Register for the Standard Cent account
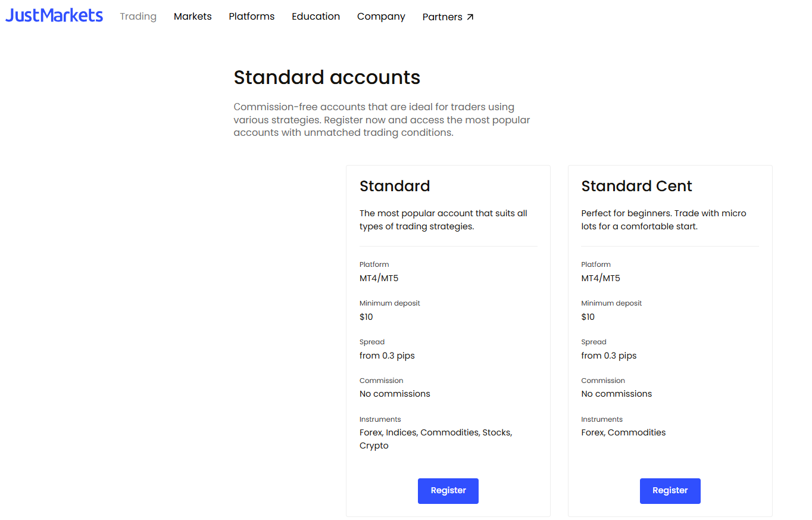This screenshot has width=812, height=520. [670, 491]
